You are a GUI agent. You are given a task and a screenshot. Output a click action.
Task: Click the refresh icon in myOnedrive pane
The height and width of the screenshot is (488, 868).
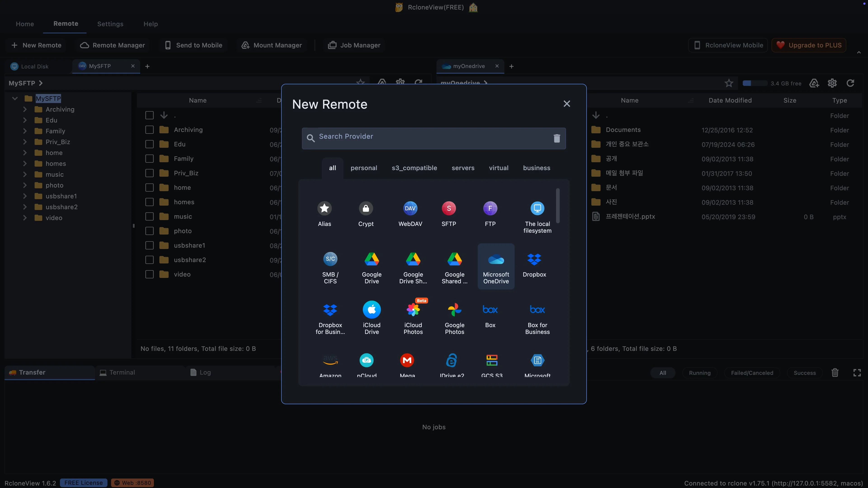coord(850,83)
